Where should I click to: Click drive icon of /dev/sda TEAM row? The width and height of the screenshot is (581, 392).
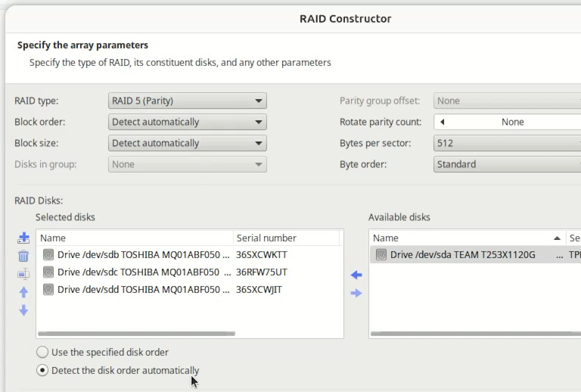(381, 255)
